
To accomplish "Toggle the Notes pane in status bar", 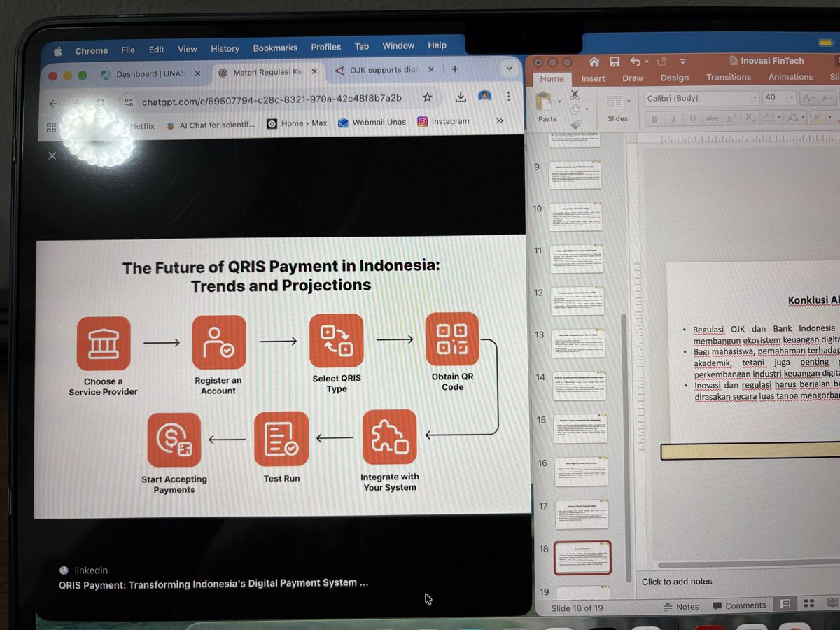I will 680,606.
